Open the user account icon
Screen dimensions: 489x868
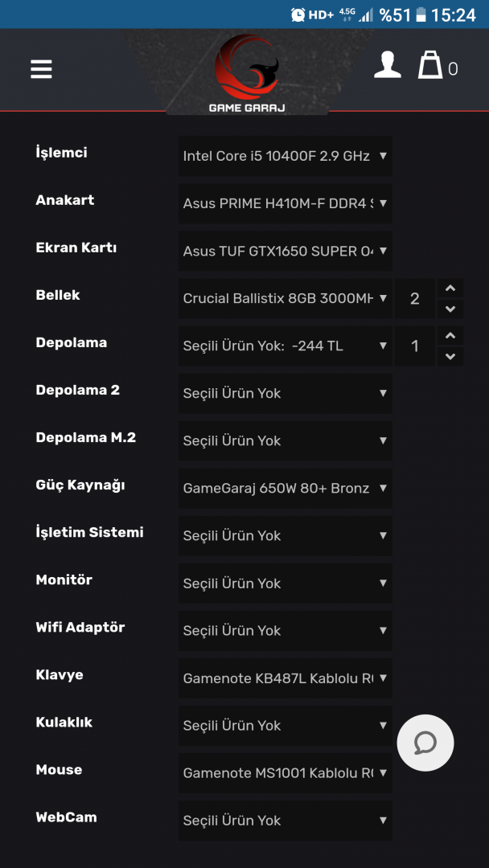[x=388, y=66]
